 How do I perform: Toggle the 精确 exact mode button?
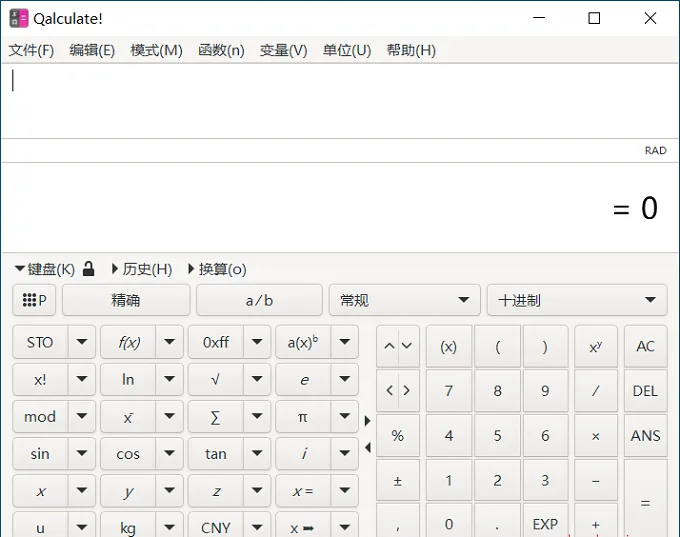[x=126, y=300]
